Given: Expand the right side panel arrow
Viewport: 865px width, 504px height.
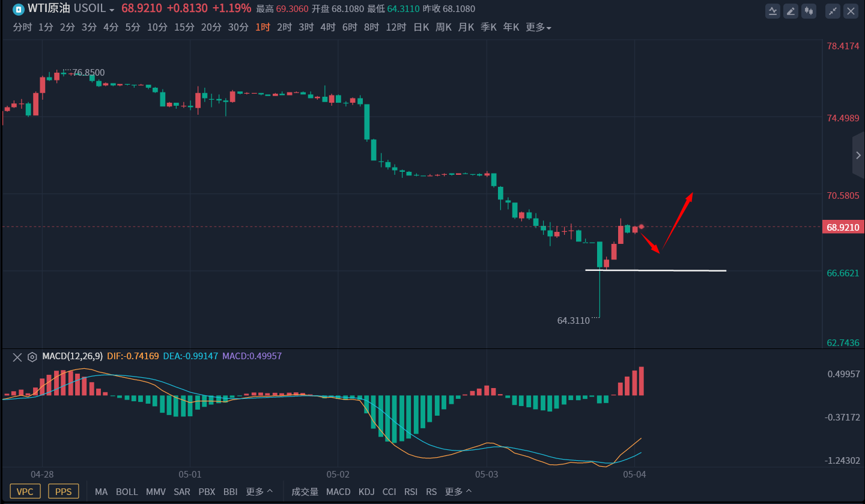Looking at the screenshot, I should (x=858, y=156).
